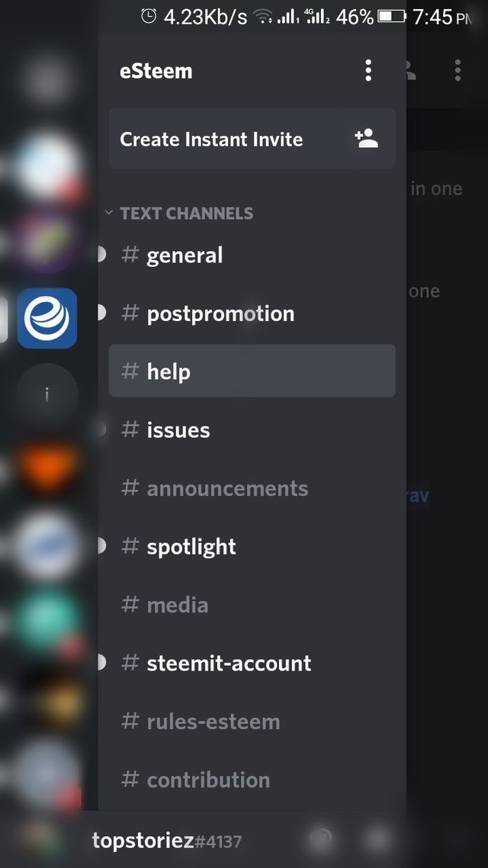488x868 pixels.
Task: Open the #general channel
Action: point(252,256)
